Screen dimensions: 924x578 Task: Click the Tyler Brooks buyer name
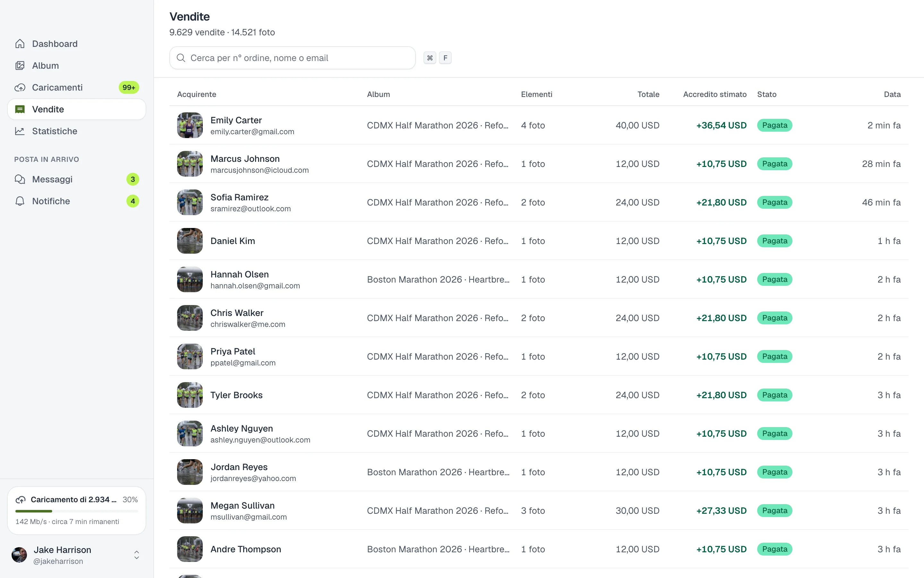[x=236, y=395]
